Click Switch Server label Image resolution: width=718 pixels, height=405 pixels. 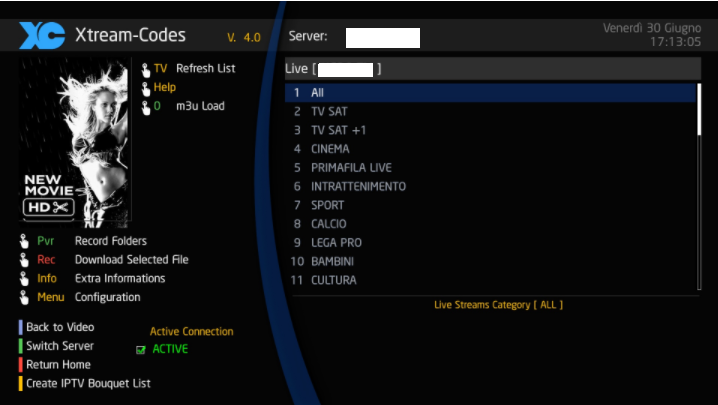[60, 346]
